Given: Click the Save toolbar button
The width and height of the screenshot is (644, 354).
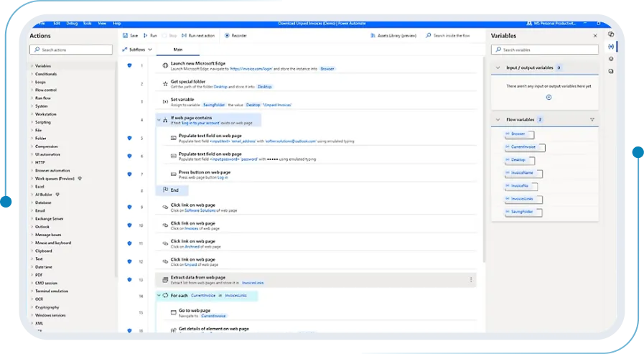Looking at the screenshot, I should point(130,36).
